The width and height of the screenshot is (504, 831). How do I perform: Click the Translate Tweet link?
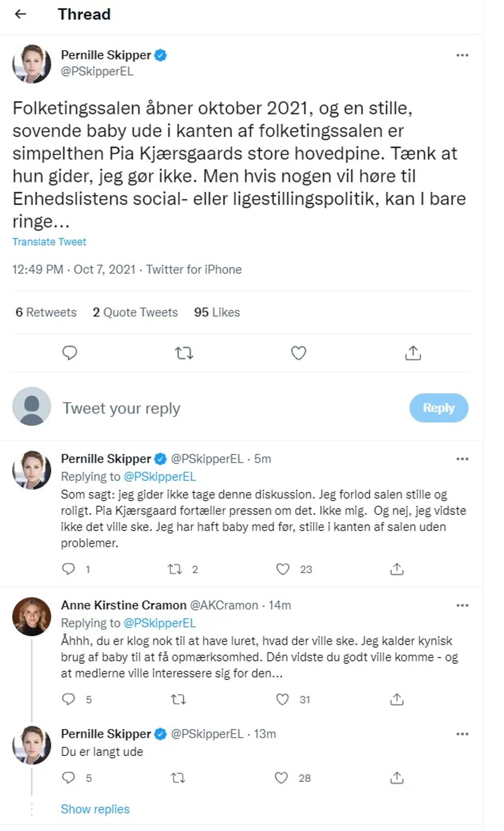(x=49, y=242)
